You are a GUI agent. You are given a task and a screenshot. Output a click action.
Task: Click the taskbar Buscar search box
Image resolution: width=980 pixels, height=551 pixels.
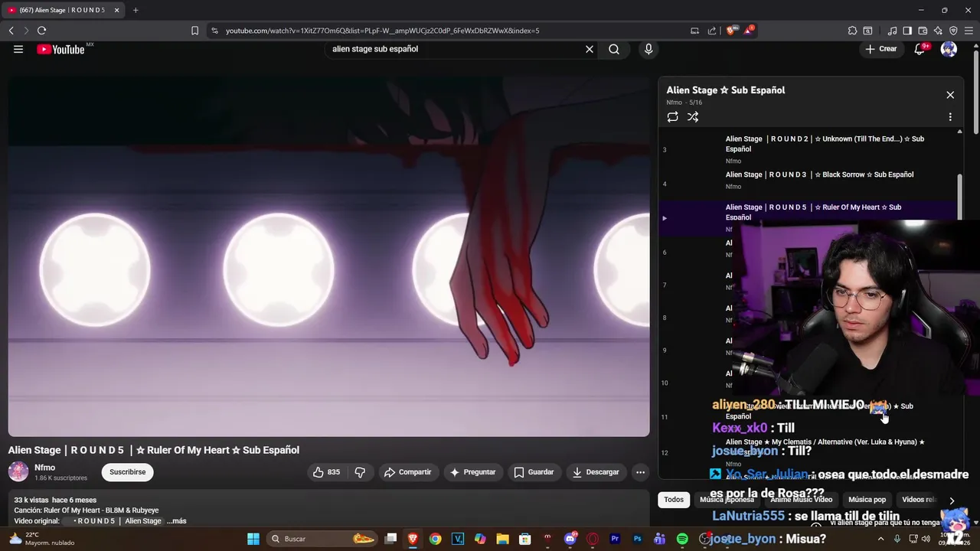322,539
